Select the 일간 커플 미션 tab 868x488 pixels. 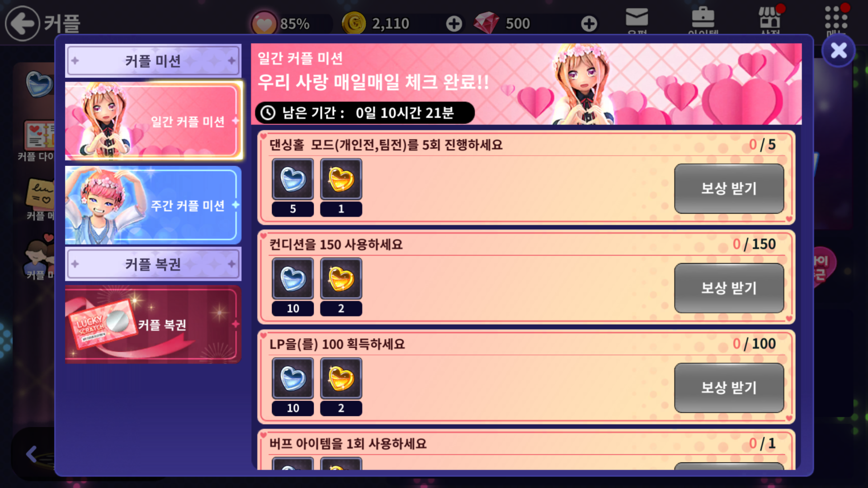(x=153, y=121)
